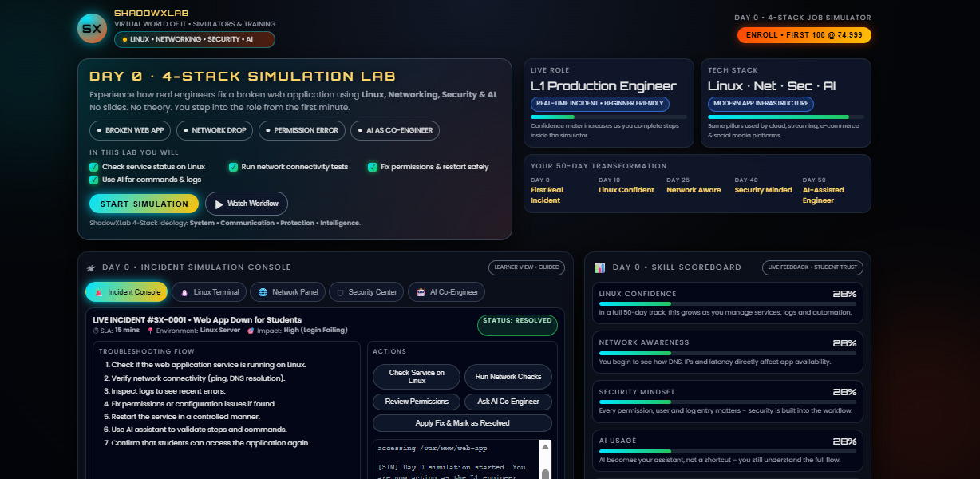Toggle the 'Run network connectivity tests' checkmark
This screenshot has width=980, height=479.
point(233,167)
